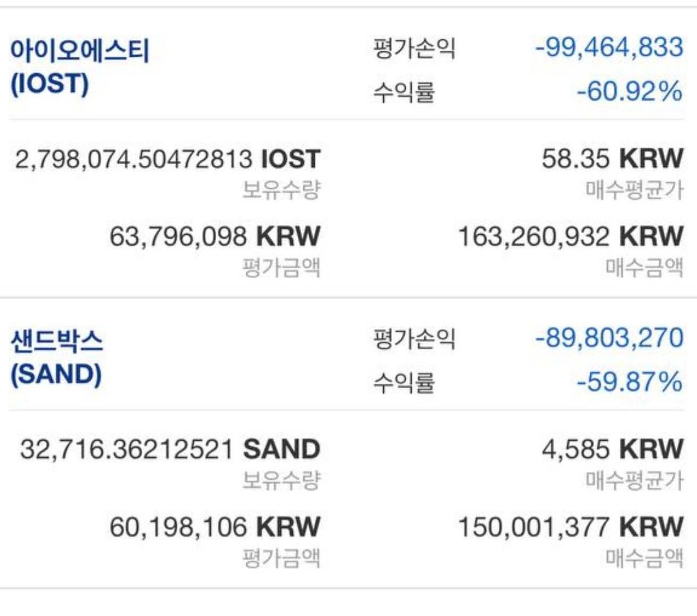697x616 pixels.
Task: Click the 매수평균가 label under 4,585 KRW
Action: click(x=634, y=480)
